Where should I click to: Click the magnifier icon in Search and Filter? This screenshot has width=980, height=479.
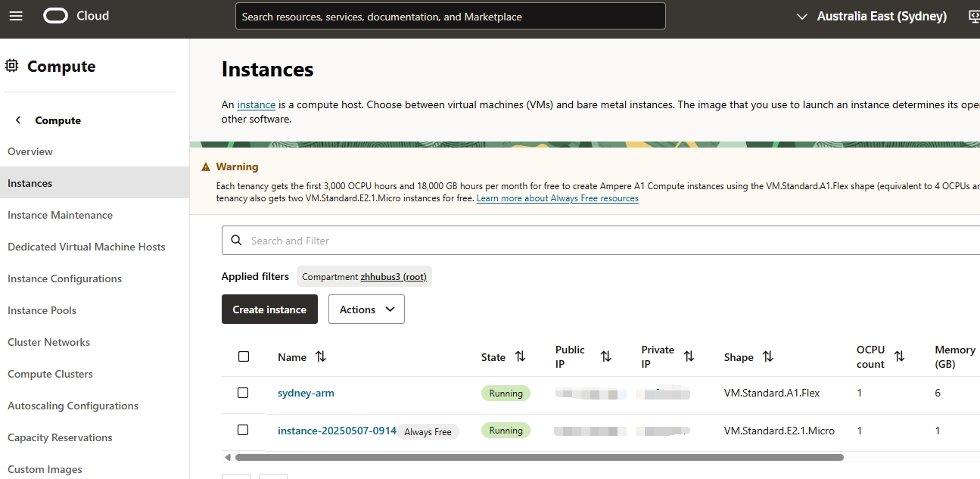[x=236, y=241]
